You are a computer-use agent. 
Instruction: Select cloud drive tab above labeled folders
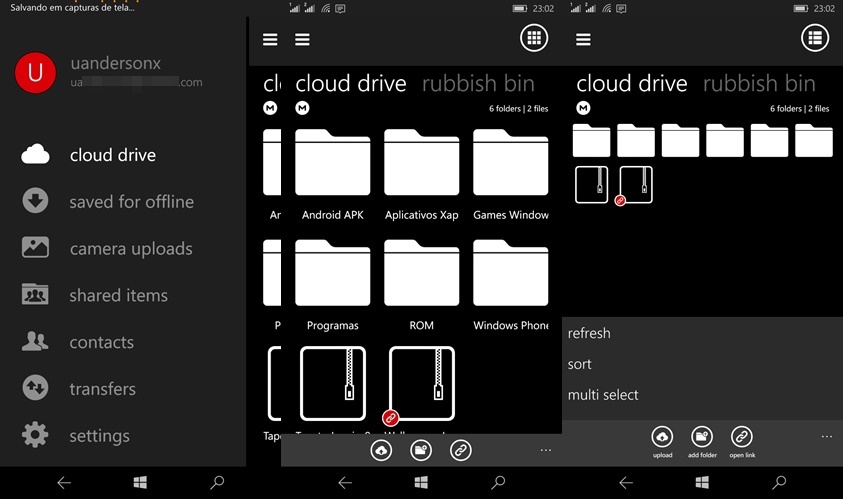(351, 84)
